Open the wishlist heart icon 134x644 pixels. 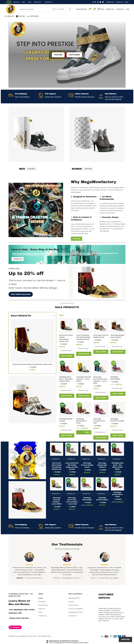(90, 9)
